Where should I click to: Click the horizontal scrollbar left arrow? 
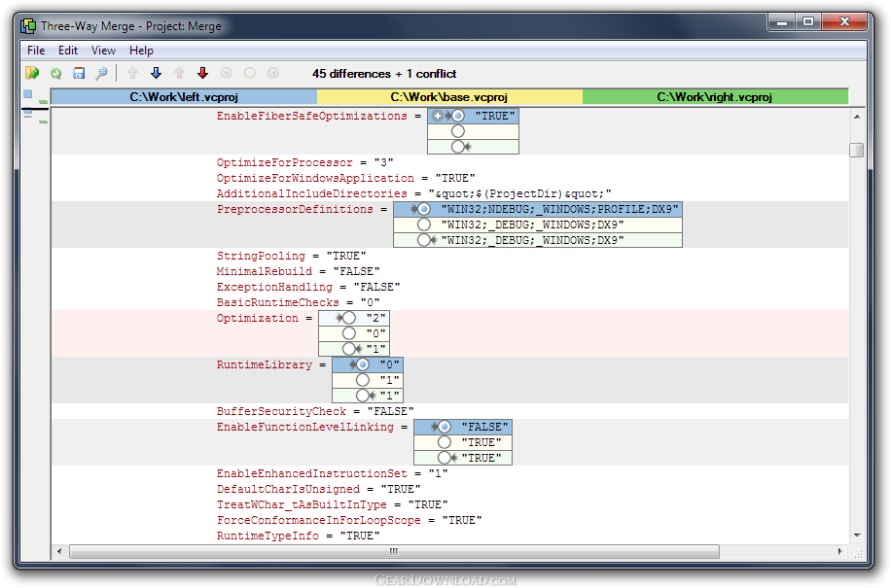(59, 551)
